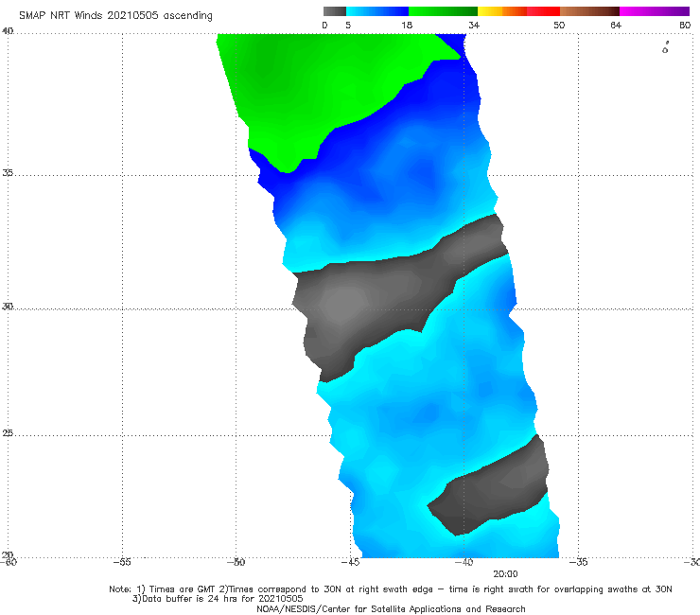
Task: Select the gray segment of the wind color bar
Action: (335, 11)
